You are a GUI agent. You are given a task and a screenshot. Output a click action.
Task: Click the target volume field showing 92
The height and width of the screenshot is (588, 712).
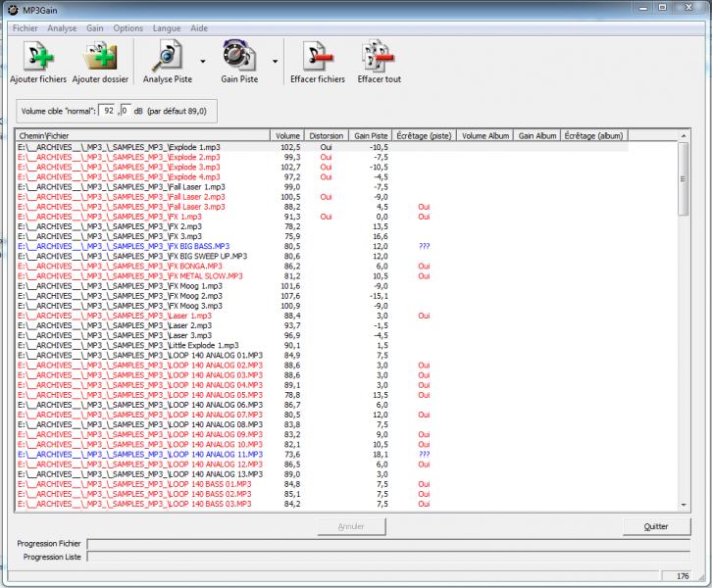point(107,110)
